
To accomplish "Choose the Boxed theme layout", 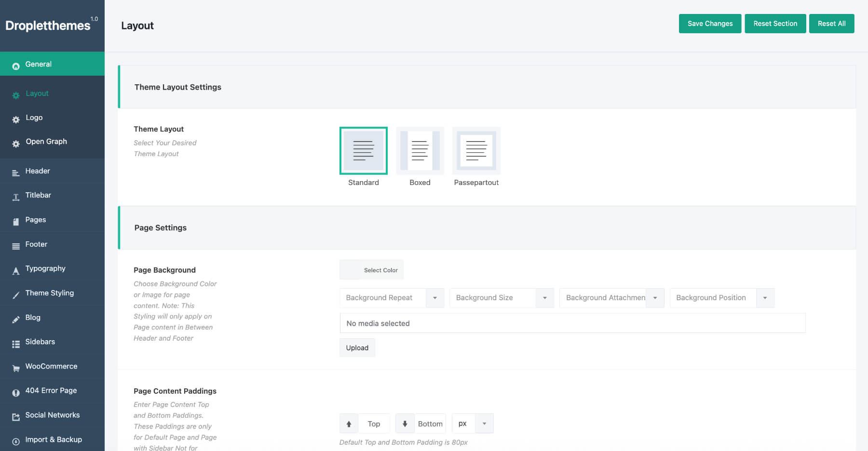I will [x=420, y=151].
